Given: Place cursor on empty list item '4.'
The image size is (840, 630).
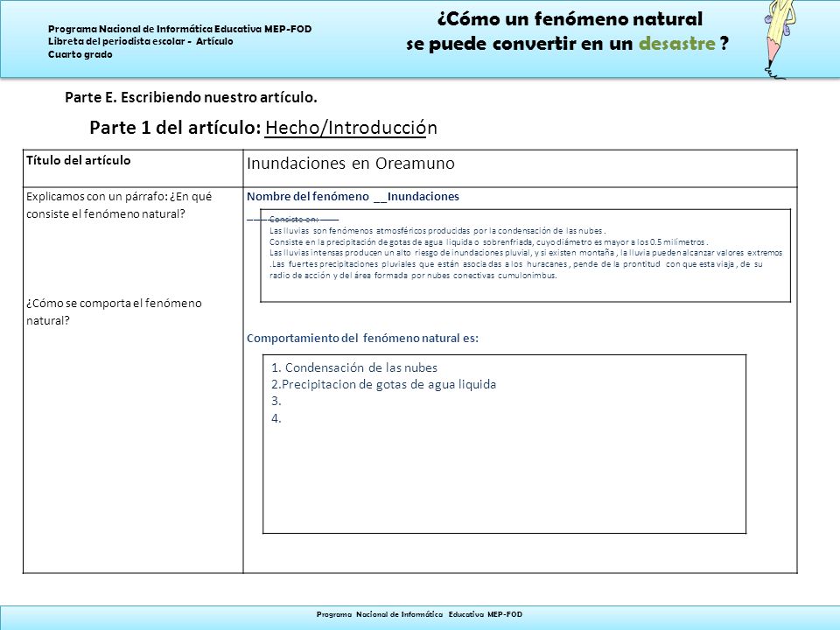Looking at the screenshot, I should point(276,418).
